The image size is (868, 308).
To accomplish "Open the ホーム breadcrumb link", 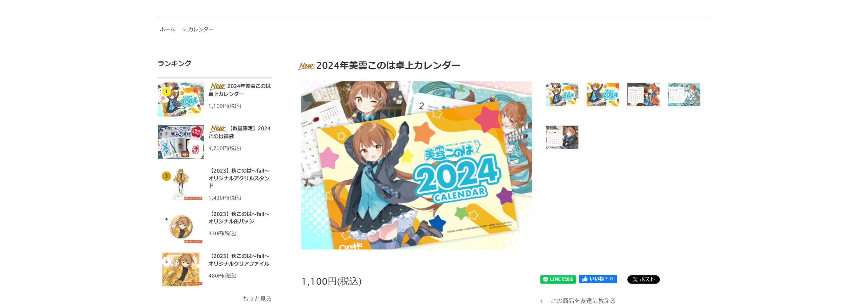I will pos(167,29).
